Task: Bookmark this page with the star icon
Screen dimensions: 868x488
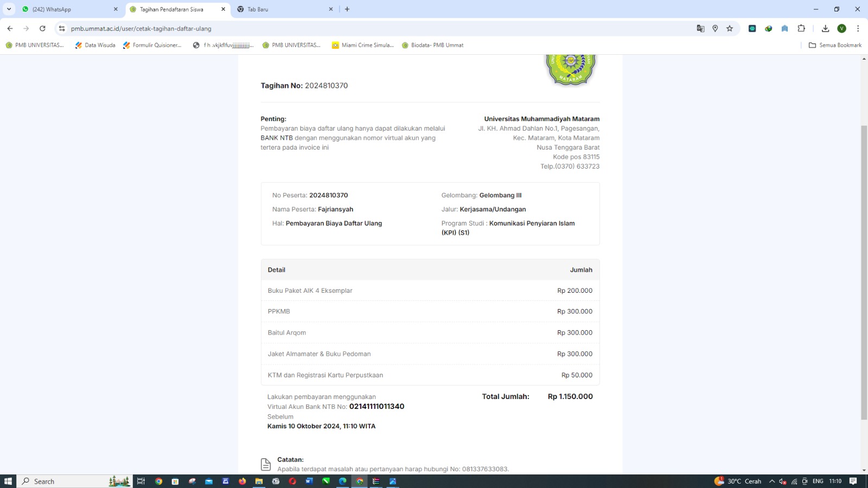Action: (x=730, y=29)
